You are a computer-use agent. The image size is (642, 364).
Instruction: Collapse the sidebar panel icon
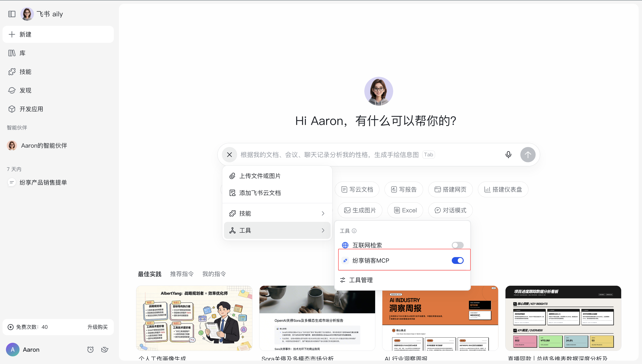(12, 14)
